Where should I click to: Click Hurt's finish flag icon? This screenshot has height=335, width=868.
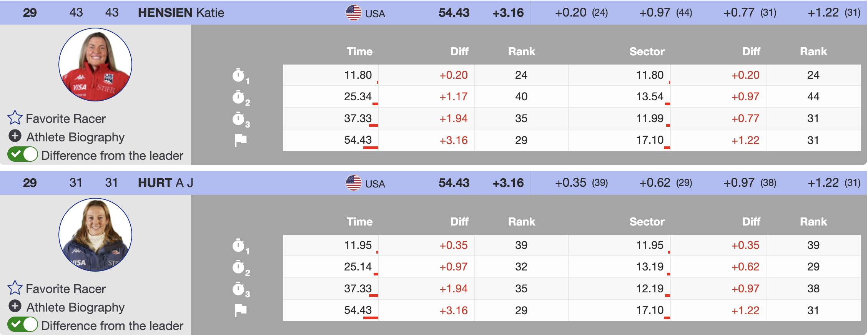click(x=241, y=310)
